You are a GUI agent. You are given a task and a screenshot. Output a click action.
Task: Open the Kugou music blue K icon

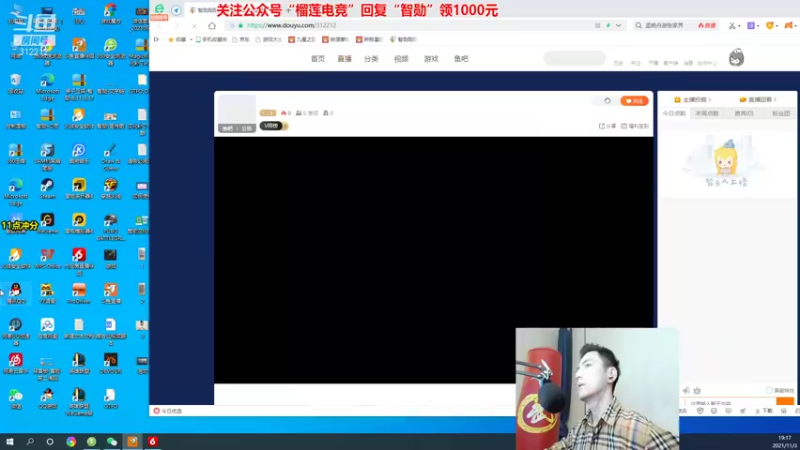click(x=79, y=153)
